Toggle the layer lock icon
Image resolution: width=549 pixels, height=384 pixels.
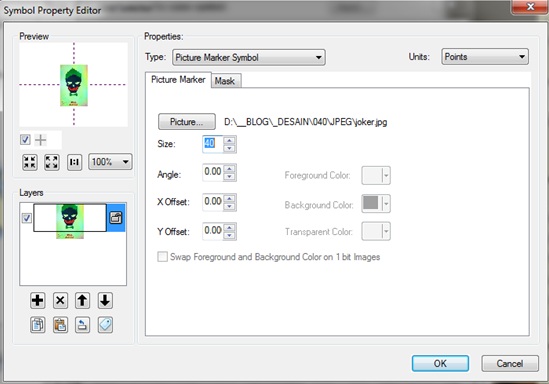[116, 218]
